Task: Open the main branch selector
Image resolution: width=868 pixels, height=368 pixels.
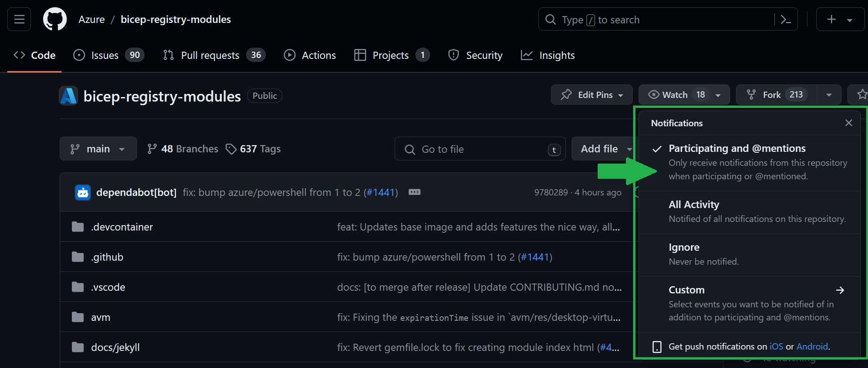Action: point(98,149)
